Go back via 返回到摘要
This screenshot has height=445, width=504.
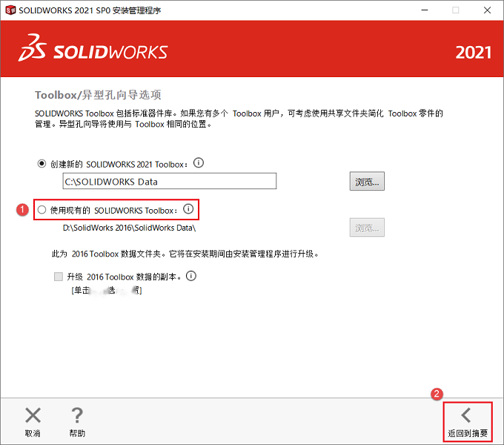468,422
